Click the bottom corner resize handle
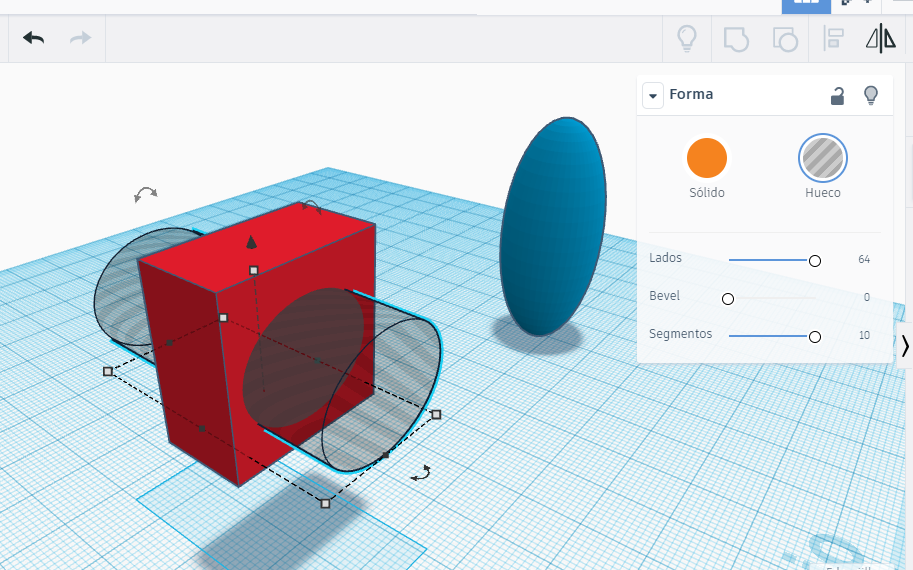 point(325,504)
